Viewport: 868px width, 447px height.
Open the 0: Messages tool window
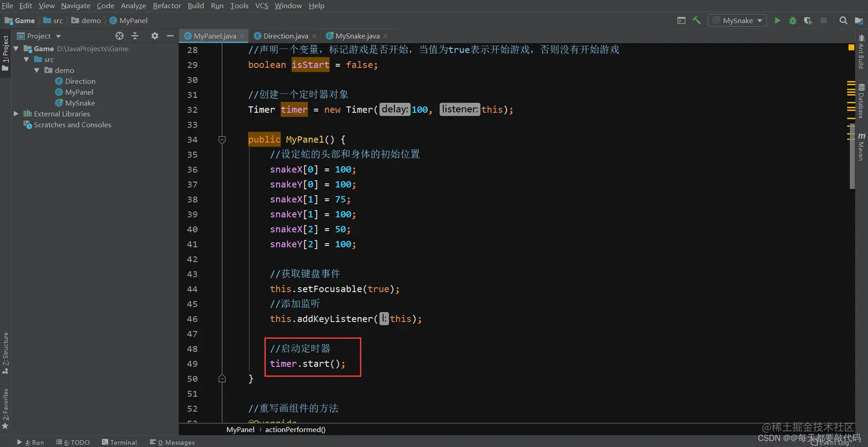(x=172, y=442)
